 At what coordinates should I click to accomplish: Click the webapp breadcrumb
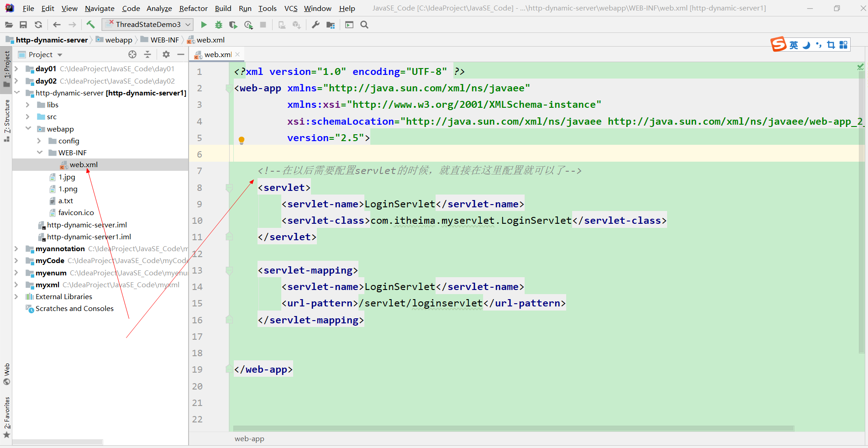pyautogui.click(x=118, y=40)
